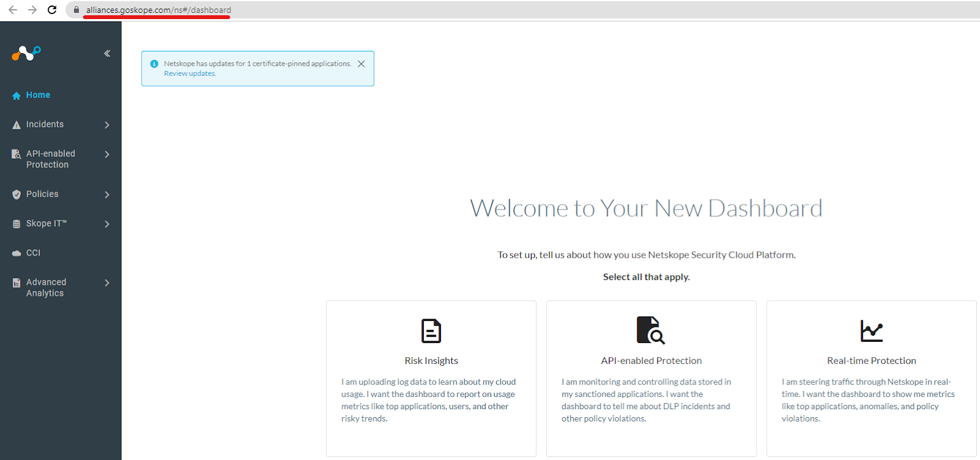Screen dimensions: 980x460
Task: Expand the Advanced Analytics submenu arrow
Action: [x=107, y=283]
